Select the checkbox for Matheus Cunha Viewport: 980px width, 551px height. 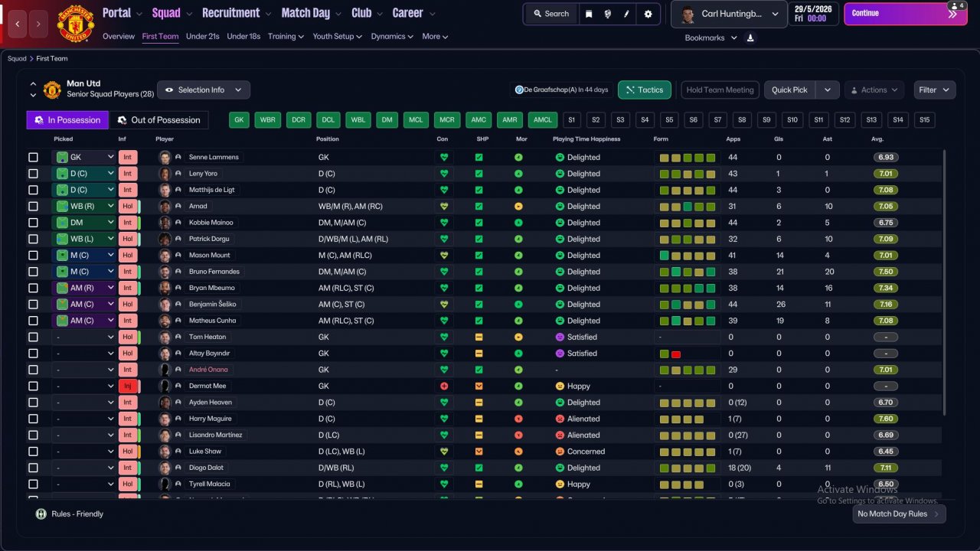[33, 321]
